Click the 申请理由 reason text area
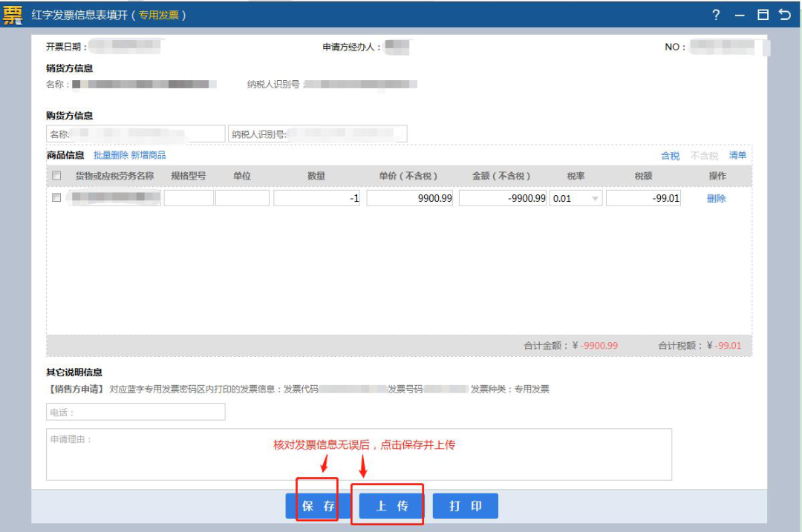This screenshot has height=532, width=802. click(359, 454)
